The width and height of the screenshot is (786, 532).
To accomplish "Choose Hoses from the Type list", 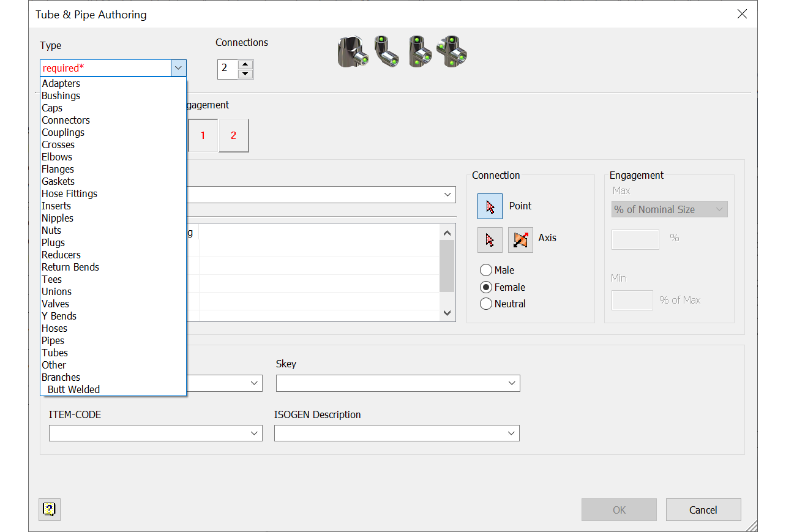I will 113,328.
